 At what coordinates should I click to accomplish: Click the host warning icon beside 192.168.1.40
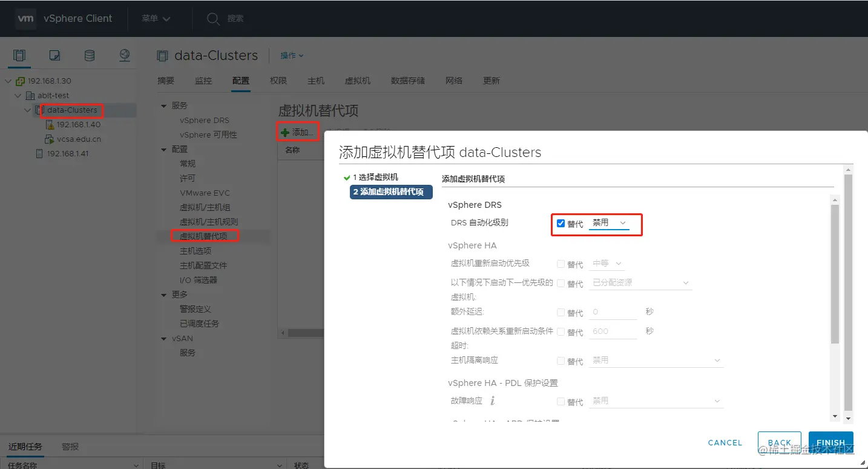point(50,125)
